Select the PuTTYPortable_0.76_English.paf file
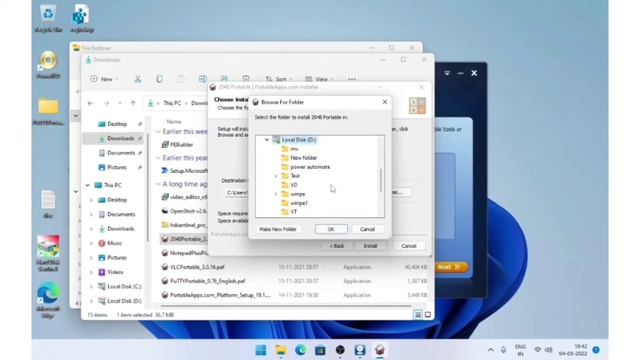 pyautogui.click(x=207, y=281)
